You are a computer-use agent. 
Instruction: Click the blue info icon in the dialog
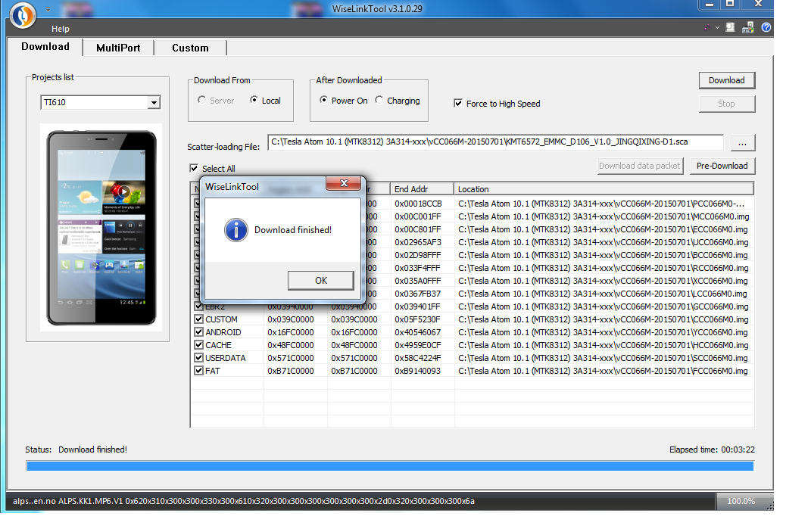point(236,230)
